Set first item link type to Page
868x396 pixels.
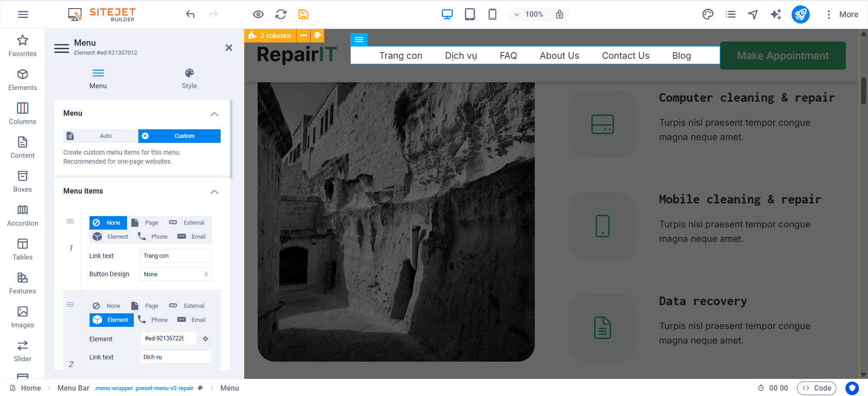pos(146,223)
